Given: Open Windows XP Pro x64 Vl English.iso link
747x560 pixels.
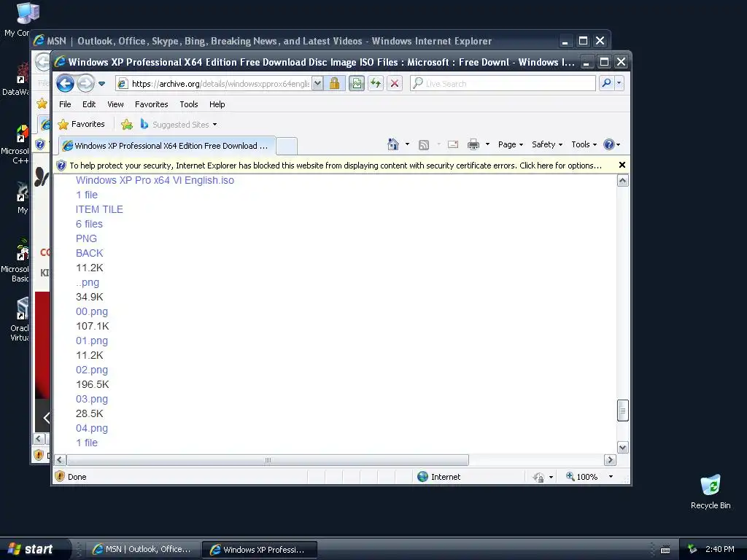Looking at the screenshot, I should click(x=155, y=181).
